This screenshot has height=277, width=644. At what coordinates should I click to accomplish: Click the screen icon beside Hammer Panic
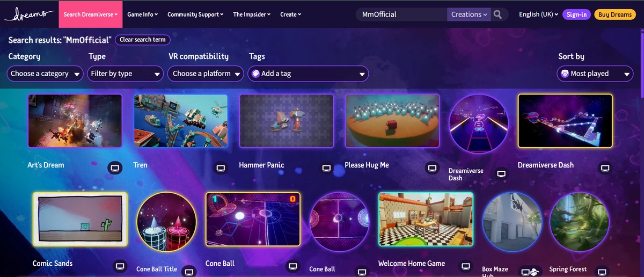tap(326, 168)
